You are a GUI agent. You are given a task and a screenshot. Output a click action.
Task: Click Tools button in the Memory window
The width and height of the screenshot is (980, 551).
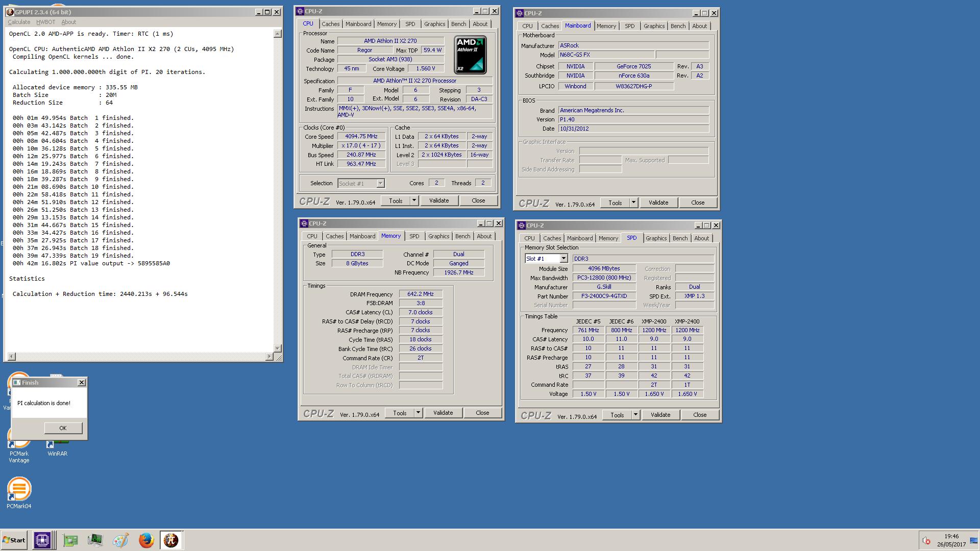pyautogui.click(x=400, y=413)
